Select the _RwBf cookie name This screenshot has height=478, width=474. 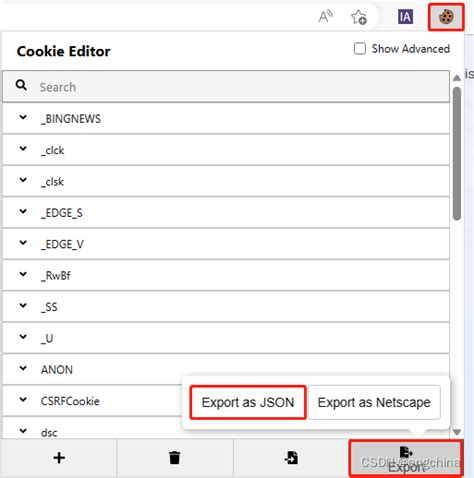56,276
